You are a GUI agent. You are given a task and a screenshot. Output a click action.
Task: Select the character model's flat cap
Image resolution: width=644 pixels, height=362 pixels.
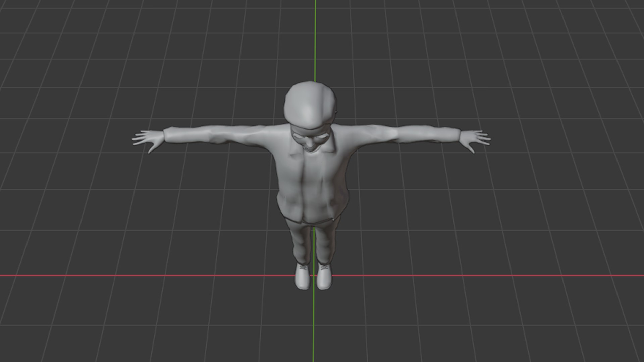310,105
